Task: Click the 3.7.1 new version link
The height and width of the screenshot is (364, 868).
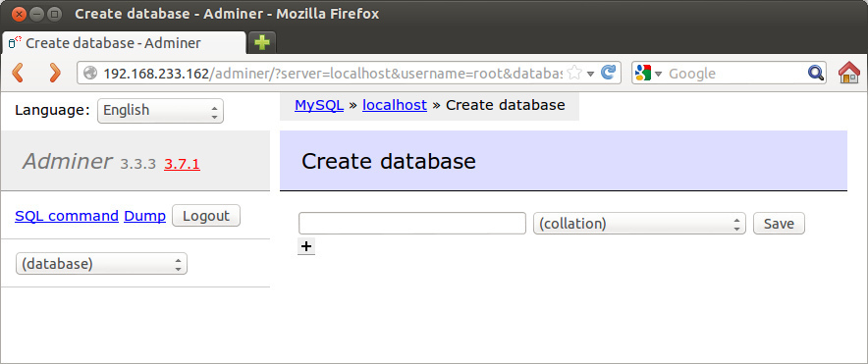Action: pos(182,164)
